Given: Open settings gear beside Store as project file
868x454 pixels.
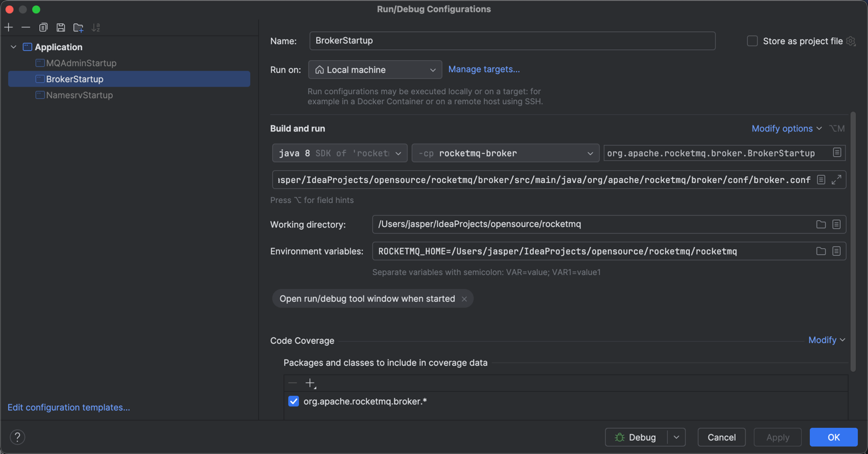Looking at the screenshot, I should pos(851,41).
